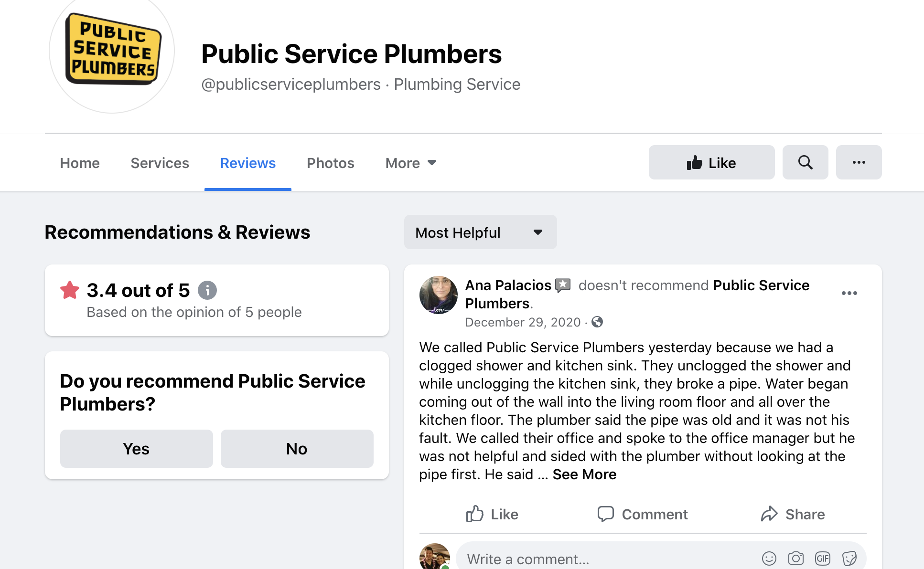Open the page options ellipsis menu
The height and width of the screenshot is (569, 924).
click(859, 162)
